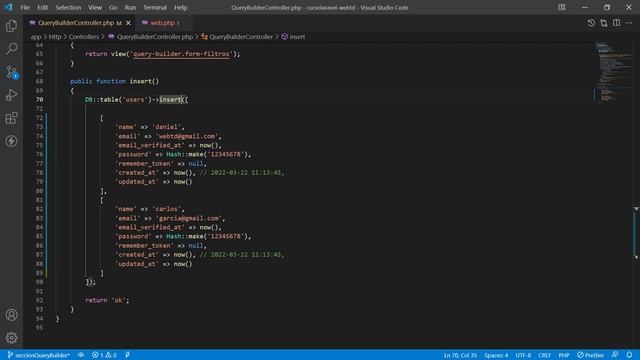Change indentation Spaces: 4
The height and width of the screenshot is (360, 640).
[496, 355]
